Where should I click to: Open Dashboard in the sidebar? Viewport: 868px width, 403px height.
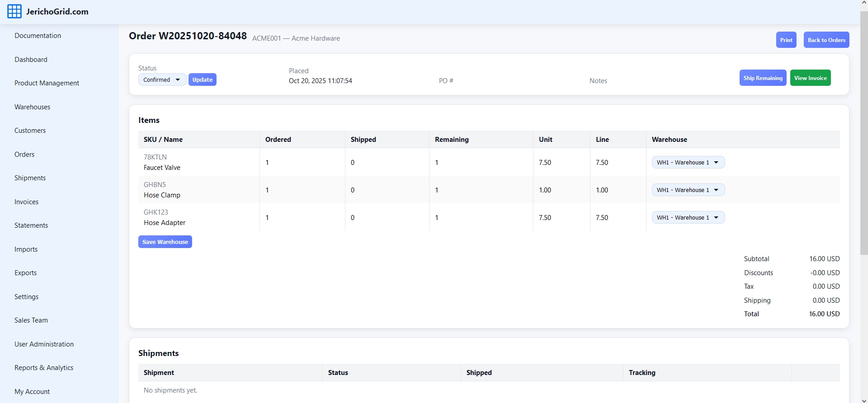(31, 60)
